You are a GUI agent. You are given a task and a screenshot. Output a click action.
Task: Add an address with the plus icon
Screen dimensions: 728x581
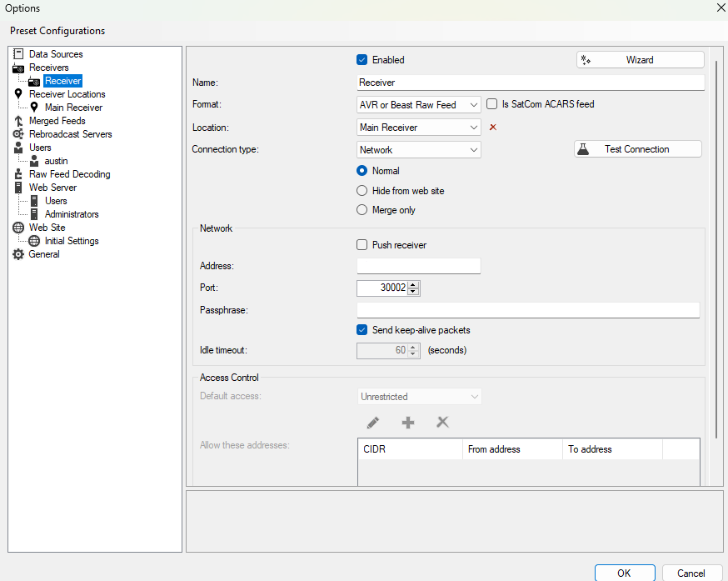click(407, 423)
